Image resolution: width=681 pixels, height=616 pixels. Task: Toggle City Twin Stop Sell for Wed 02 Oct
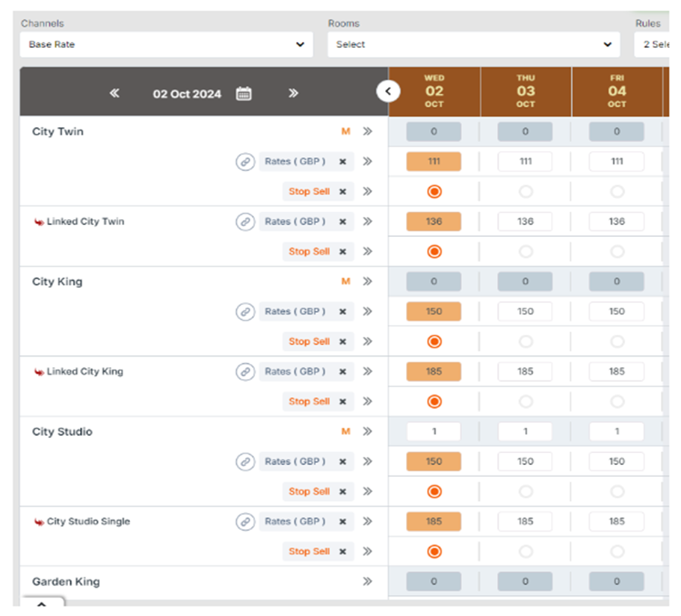pyautogui.click(x=434, y=191)
